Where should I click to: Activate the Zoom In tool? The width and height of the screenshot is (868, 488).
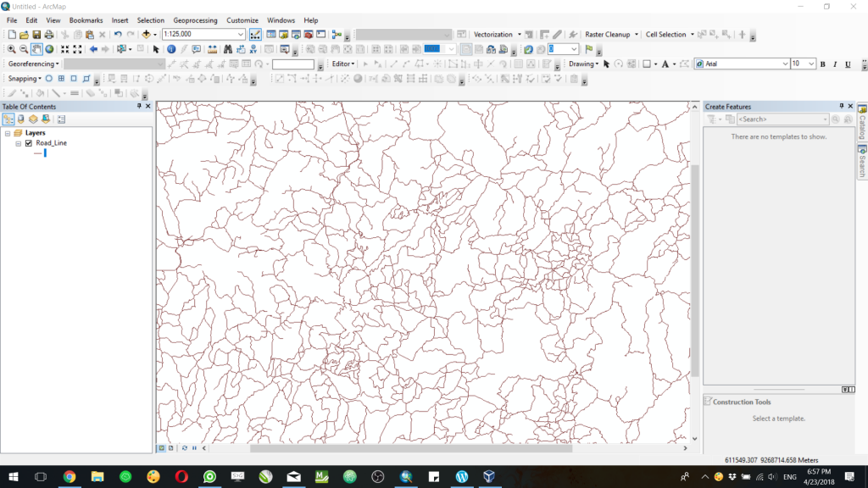click(11, 49)
